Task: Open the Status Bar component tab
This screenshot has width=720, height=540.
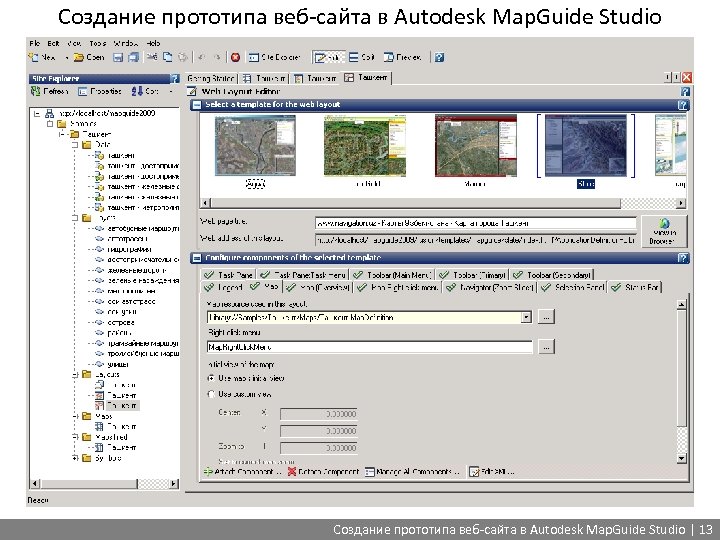Action: 635,287
